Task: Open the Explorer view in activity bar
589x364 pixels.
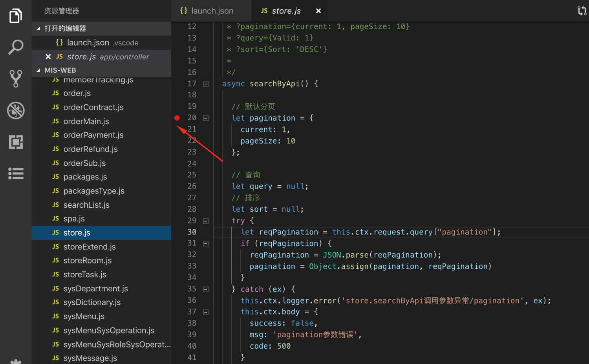Action: [x=16, y=16]
